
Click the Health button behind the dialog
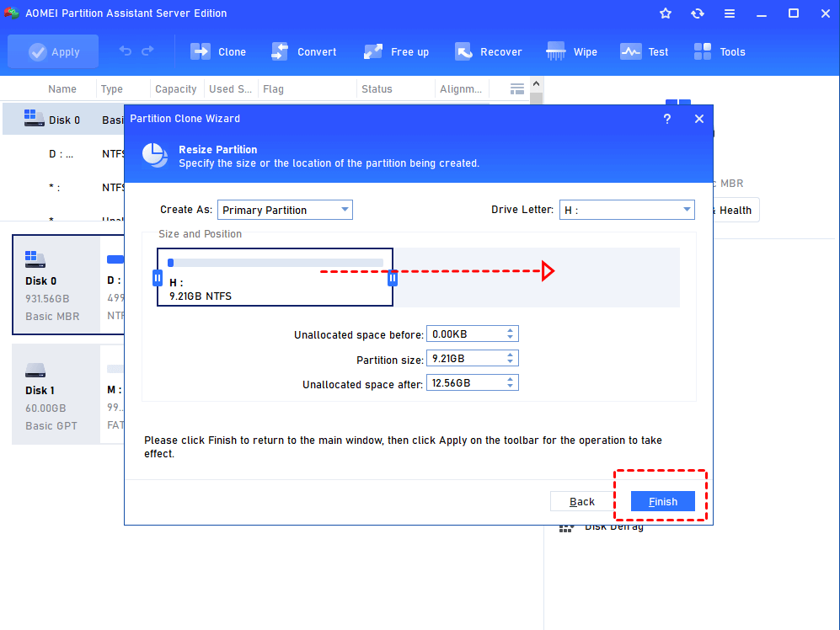click(x=736, y=210)
